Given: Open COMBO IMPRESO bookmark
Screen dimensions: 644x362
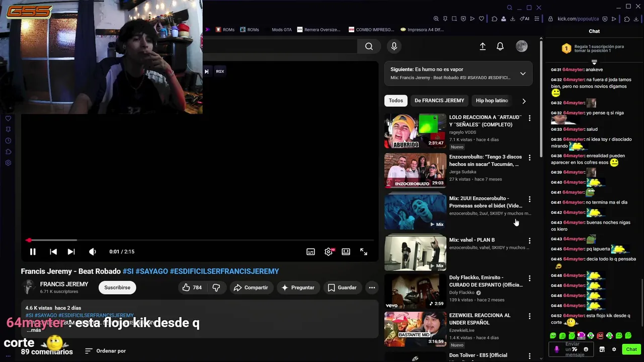Looking at the screenshot, I should pos(371,30).
